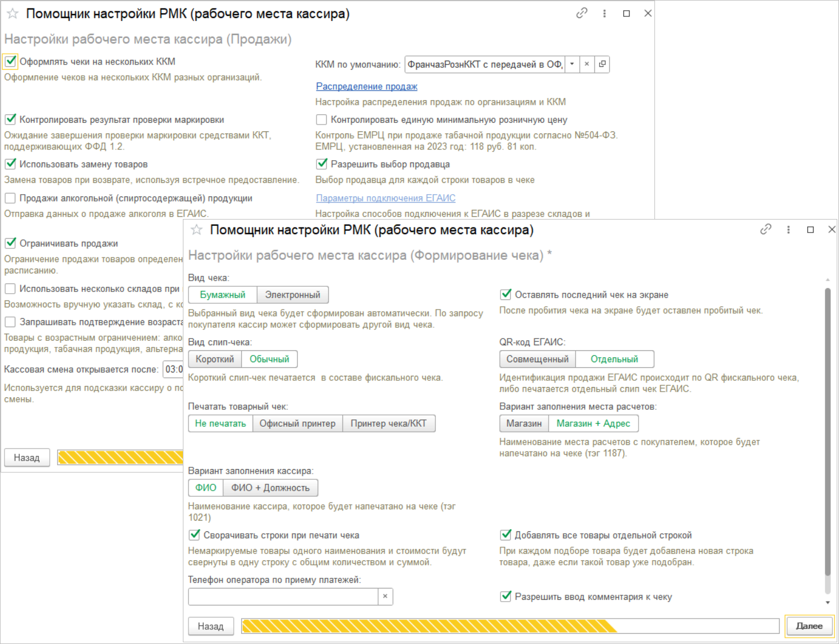Add the back Продажи window to favorites via star
This screenshot has width=839, height=644.
(12, 14)
